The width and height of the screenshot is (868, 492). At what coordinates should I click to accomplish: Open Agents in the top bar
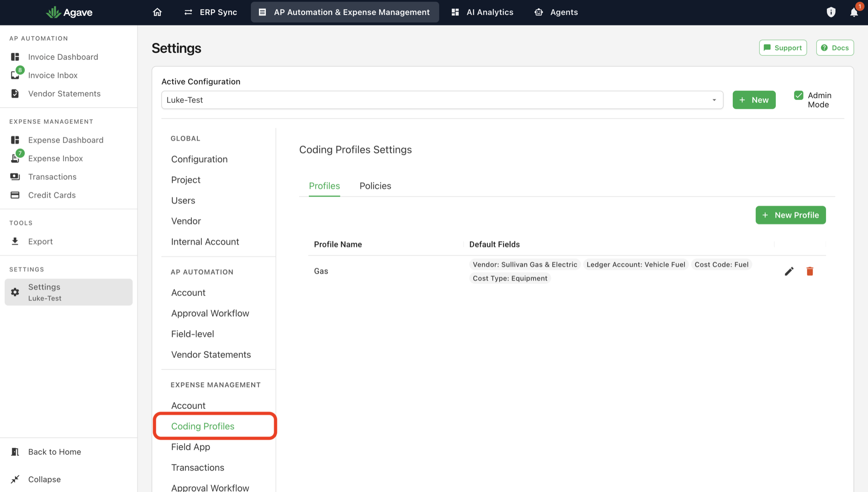pos(556,12)
